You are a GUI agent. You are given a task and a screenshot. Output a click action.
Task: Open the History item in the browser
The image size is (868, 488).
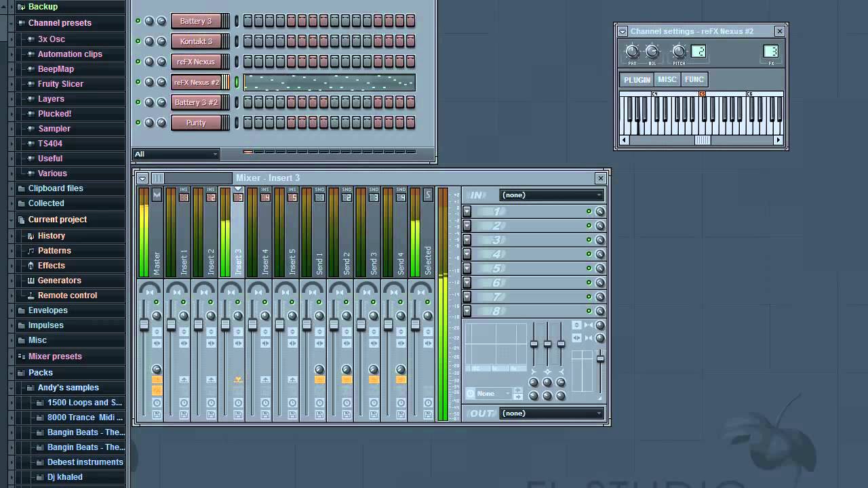pos(52,236)
